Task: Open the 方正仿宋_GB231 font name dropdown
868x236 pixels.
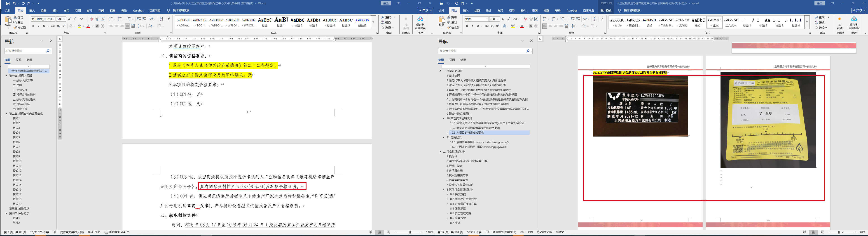Action: pos(53,19)
